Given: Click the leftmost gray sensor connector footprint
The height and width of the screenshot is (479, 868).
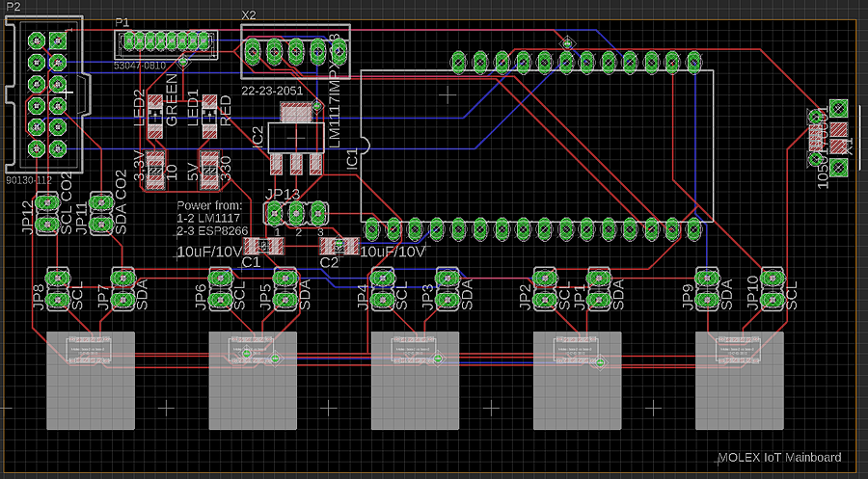Looking at the screenshot, I should click(x=91, y=380).
